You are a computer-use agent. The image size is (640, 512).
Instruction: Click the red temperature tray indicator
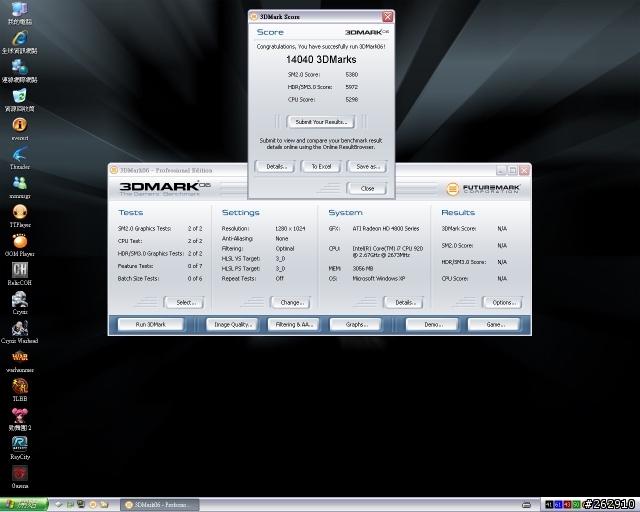567,505
